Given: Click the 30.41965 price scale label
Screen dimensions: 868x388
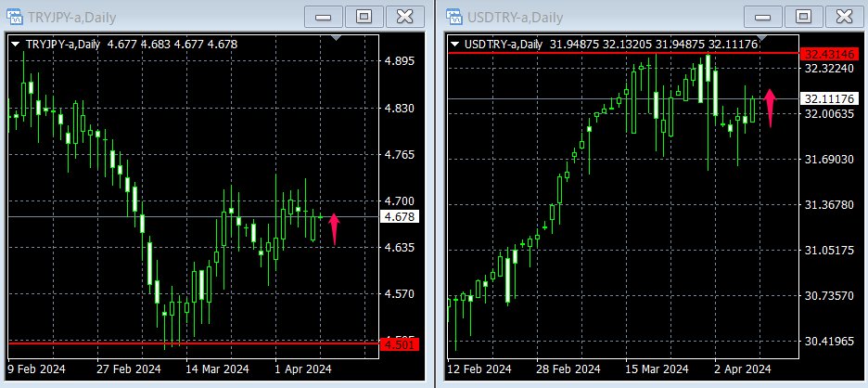Looking at the screenshot, I should (829, 342).
